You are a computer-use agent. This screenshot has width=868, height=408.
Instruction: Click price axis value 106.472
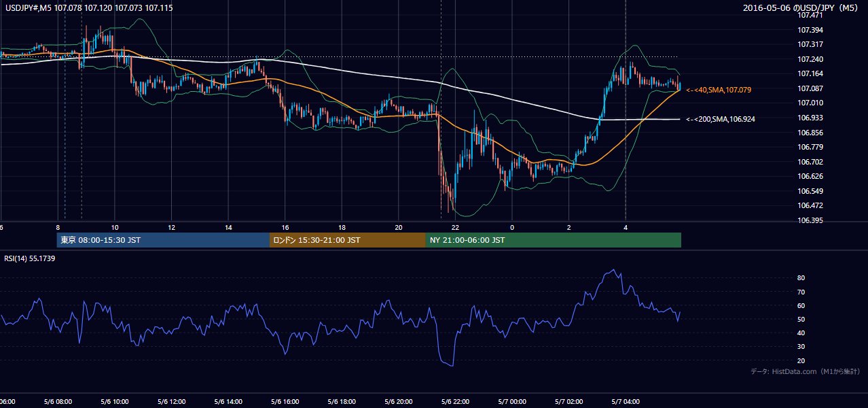coord(810,205)
